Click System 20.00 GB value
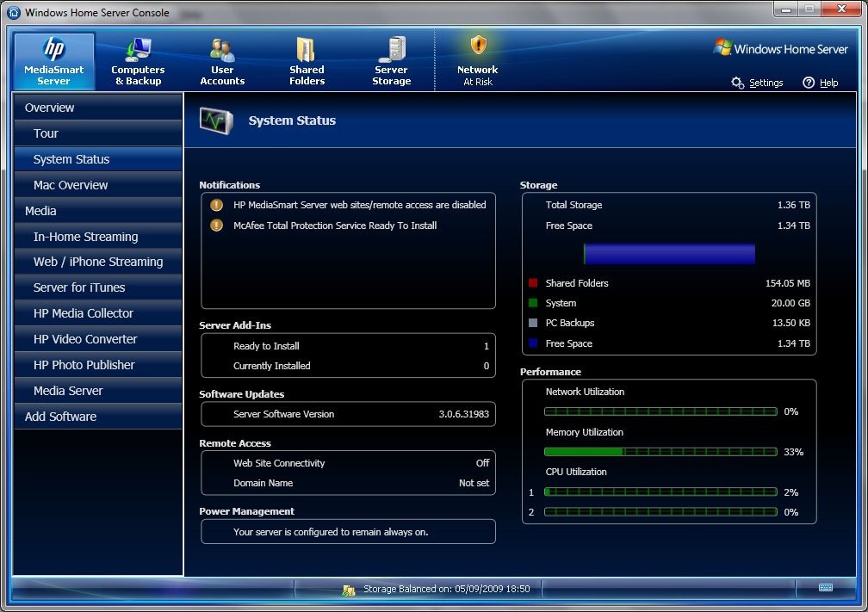The width and height of the screenshot is (868, 612). click(790, 303)
